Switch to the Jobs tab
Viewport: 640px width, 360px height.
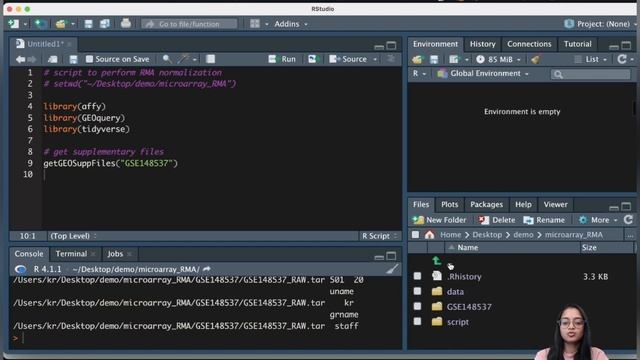(115, 254)
